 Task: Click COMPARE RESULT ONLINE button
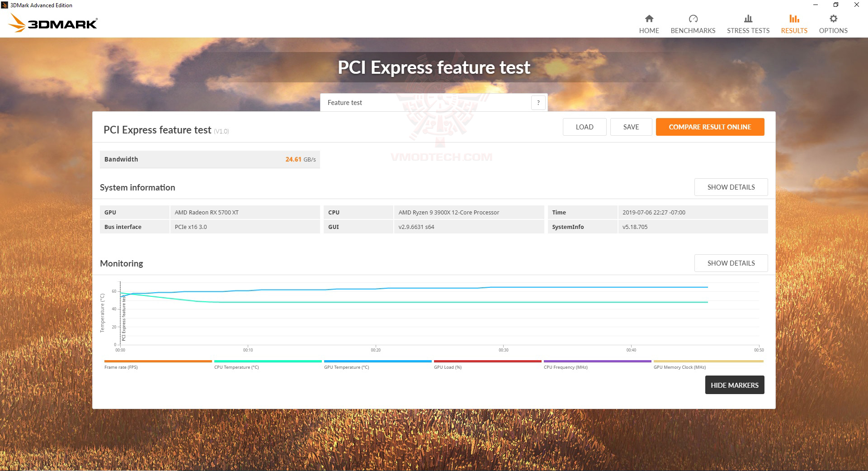710,127
